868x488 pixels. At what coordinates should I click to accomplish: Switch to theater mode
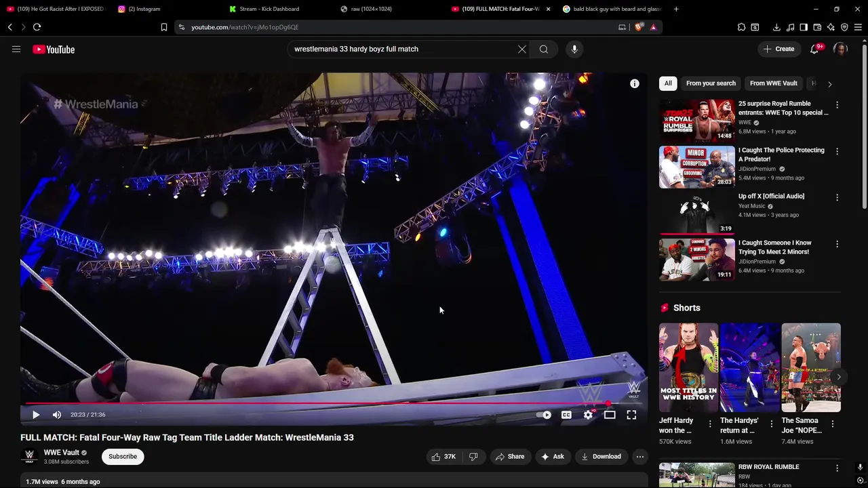click(610, 415)
